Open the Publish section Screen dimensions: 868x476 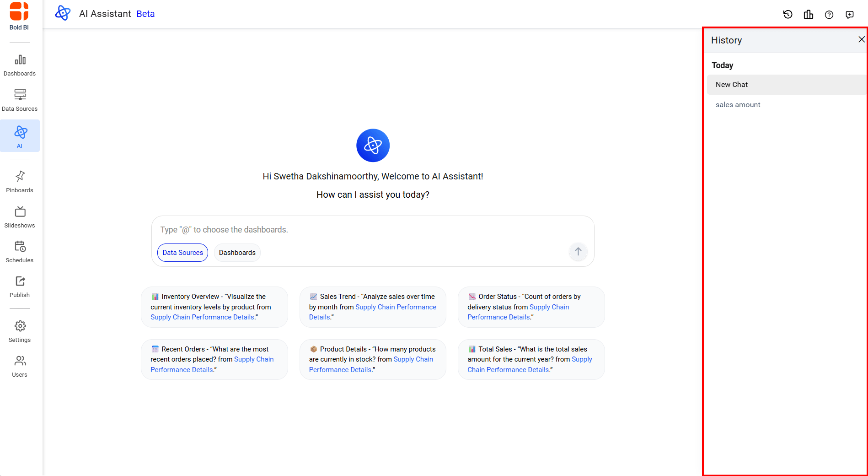[x=20, y=287]
